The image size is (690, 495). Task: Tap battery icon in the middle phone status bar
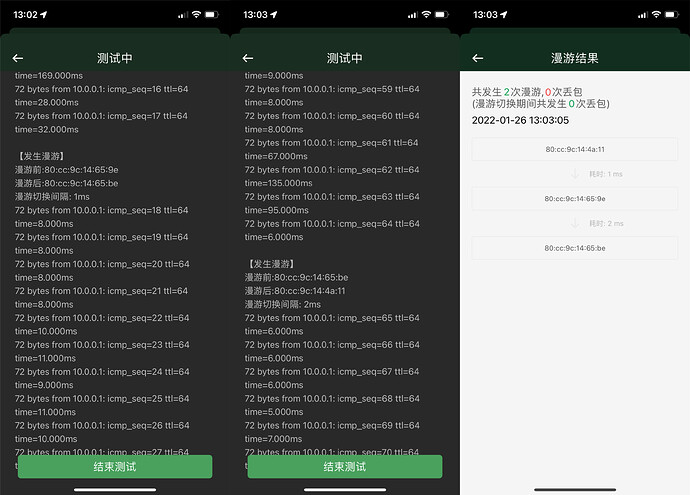point(441,15)
